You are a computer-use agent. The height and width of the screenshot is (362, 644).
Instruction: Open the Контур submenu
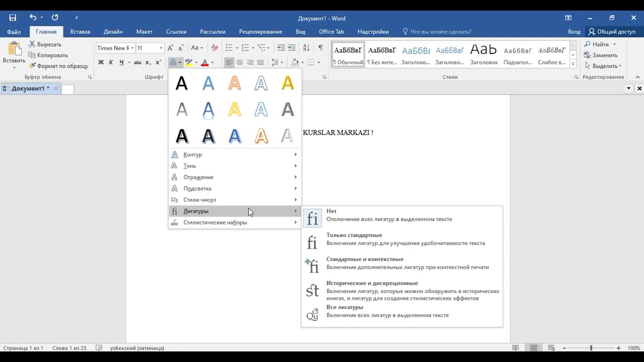point(234,154)
